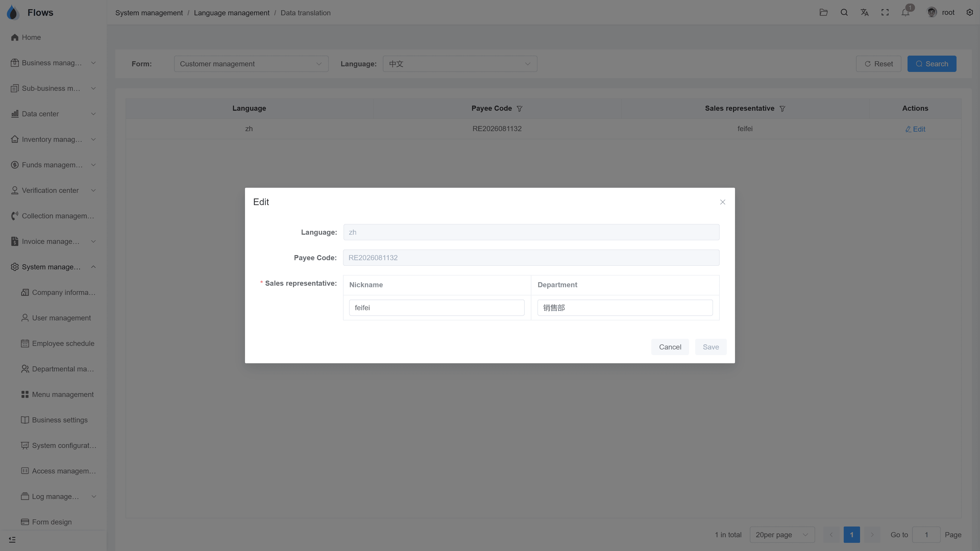
Task: Collapse the sidebar menu icon
Action: (12, 540)
